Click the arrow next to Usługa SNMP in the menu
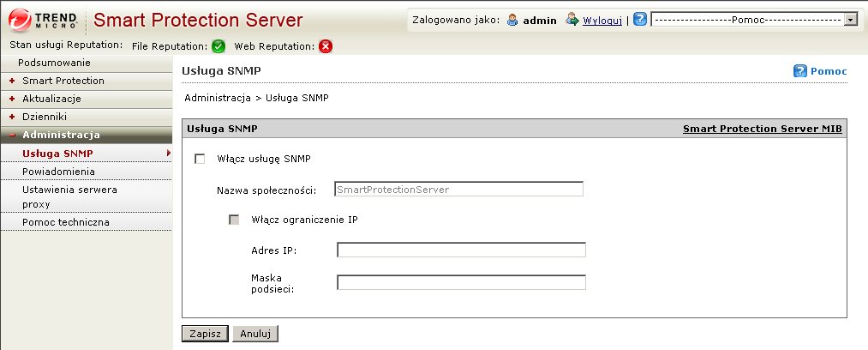Viewport: 868px width, 350px height. pos(168,153)
